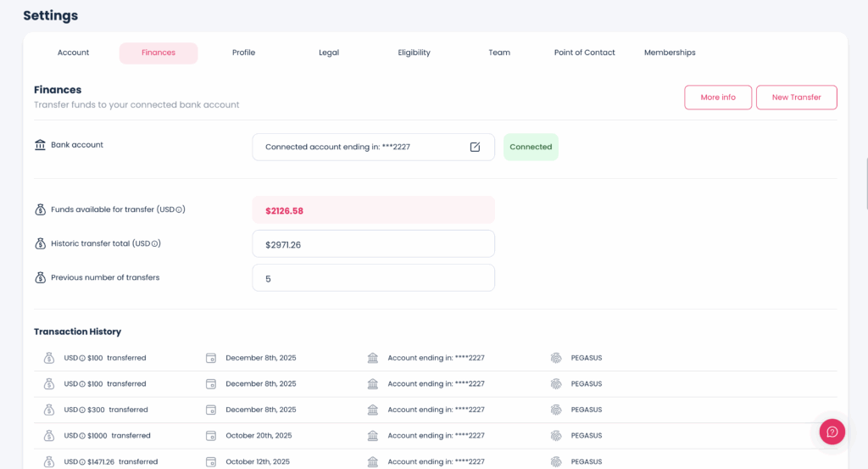Viewport: 868px width, 469px height.
Task: Click the Historic transfer total field
Action: click(373, 244)
